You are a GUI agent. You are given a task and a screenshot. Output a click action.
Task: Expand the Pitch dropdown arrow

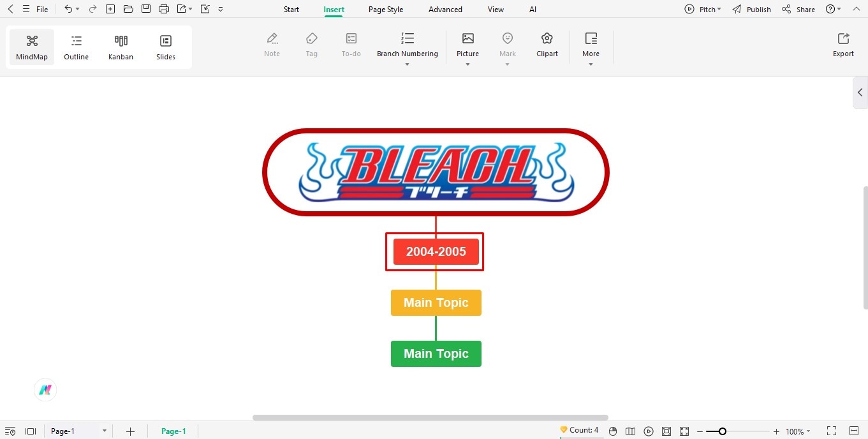point(719,10)
